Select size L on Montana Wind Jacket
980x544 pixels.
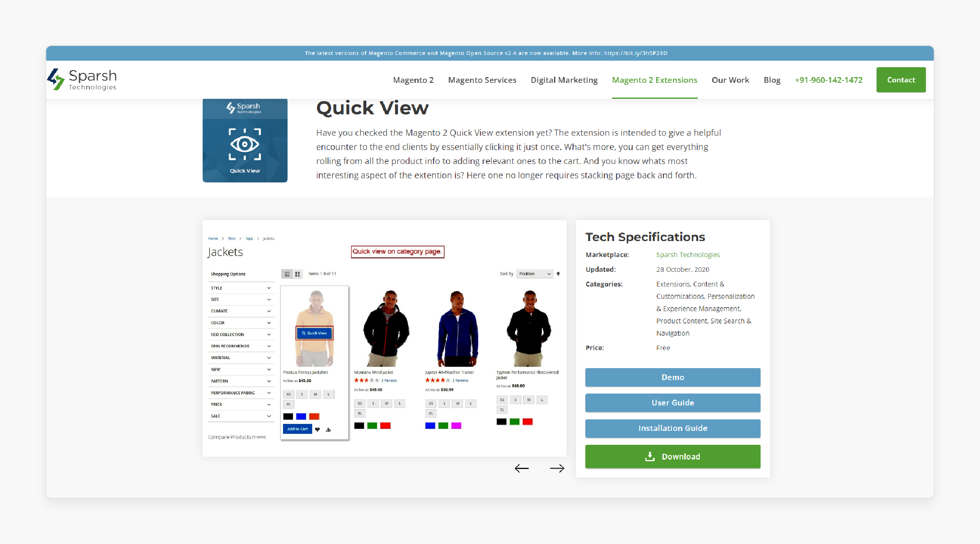(400, 403)
